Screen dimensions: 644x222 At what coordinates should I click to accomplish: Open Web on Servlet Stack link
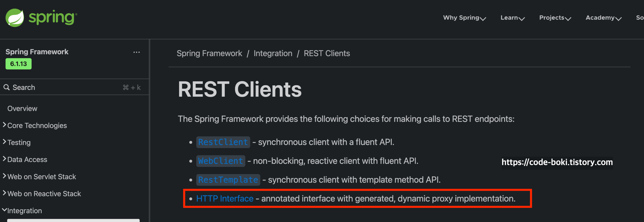41,177
